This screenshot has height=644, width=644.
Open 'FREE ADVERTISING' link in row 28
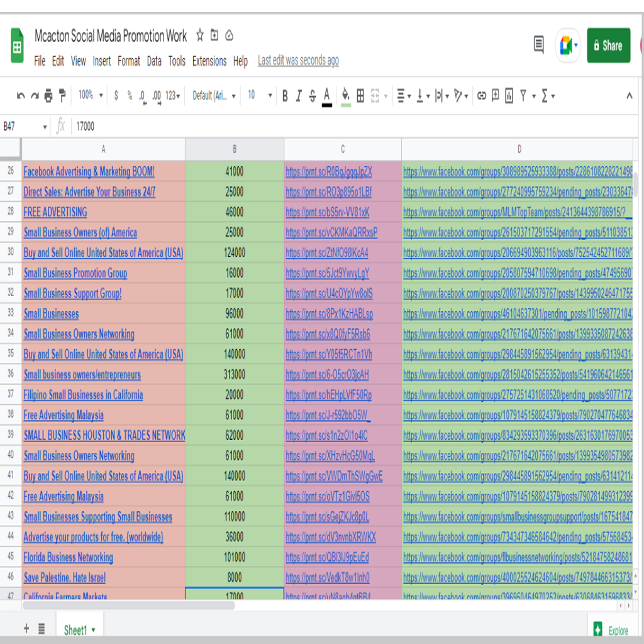coord(55,212)
